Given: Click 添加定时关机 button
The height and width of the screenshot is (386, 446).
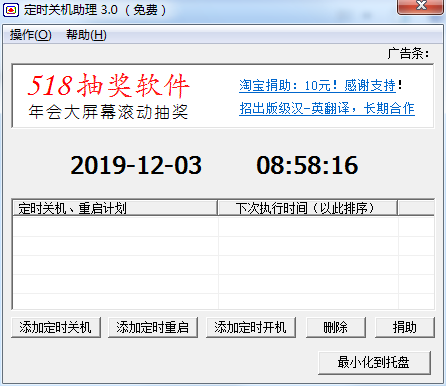Looking at the screenshot, I should click(x=56, y=327).
